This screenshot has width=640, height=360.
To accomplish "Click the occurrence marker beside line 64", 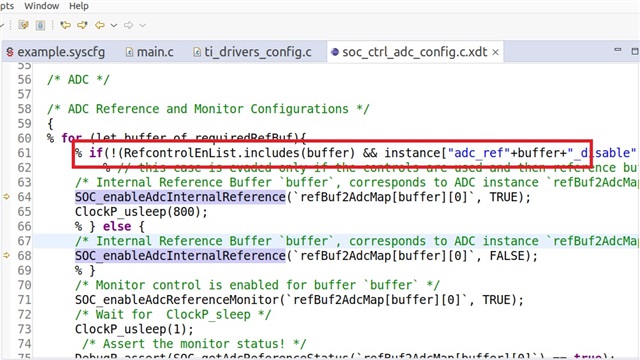I will pyautogui.click(x=6, y=197).
